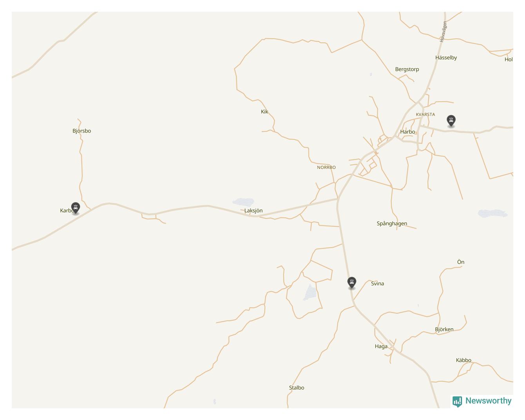Select the Laksjön lake label

253,211
